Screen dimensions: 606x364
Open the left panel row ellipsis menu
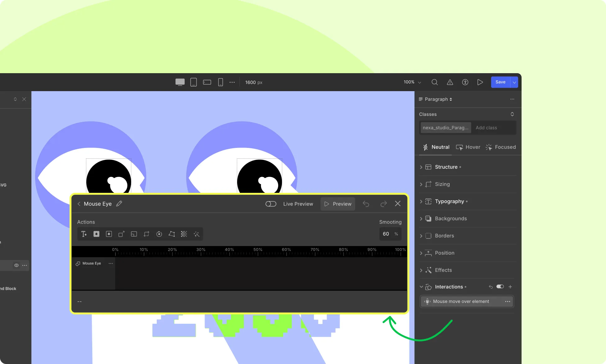coord(25,265)
